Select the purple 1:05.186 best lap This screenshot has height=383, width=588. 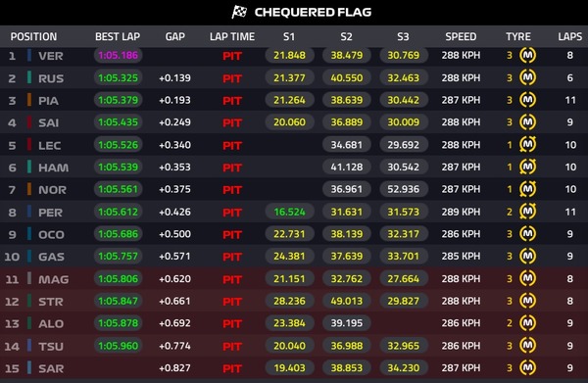(x=118, y=56)
